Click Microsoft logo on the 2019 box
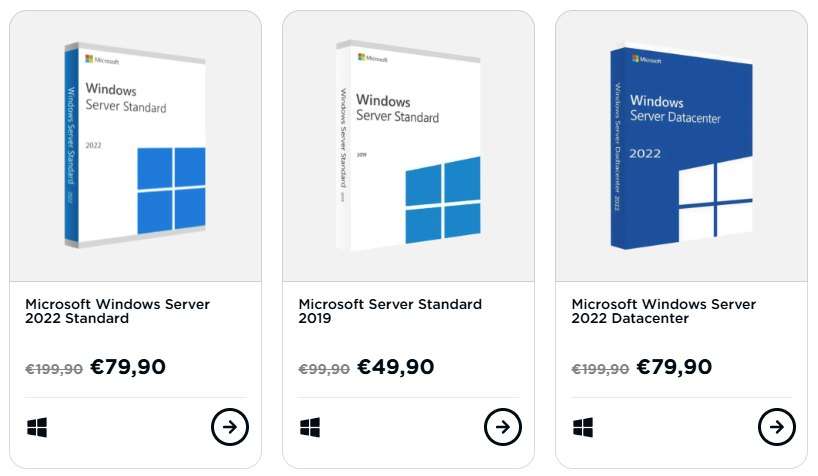818x476 pixels. point(372,58)
